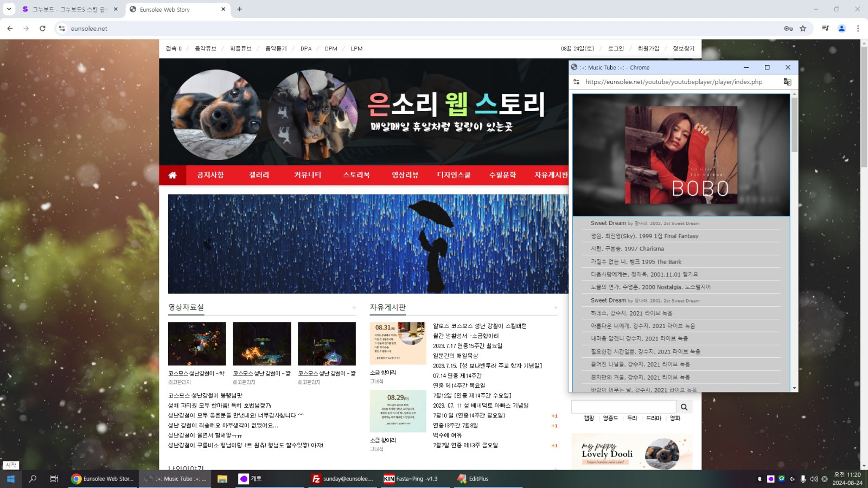Click the 회원가입 link
This screenshot has width=868, height=488.
coord(648,49)
